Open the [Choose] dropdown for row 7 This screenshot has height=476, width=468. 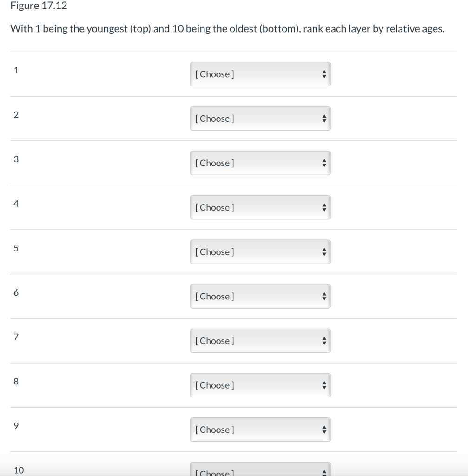(x=253, y=341)
